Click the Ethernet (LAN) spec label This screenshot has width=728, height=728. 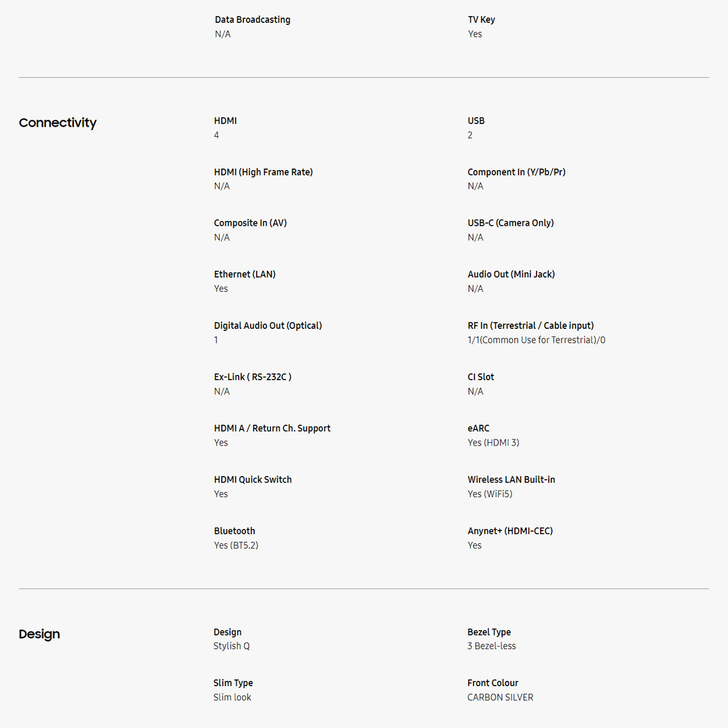245,274
